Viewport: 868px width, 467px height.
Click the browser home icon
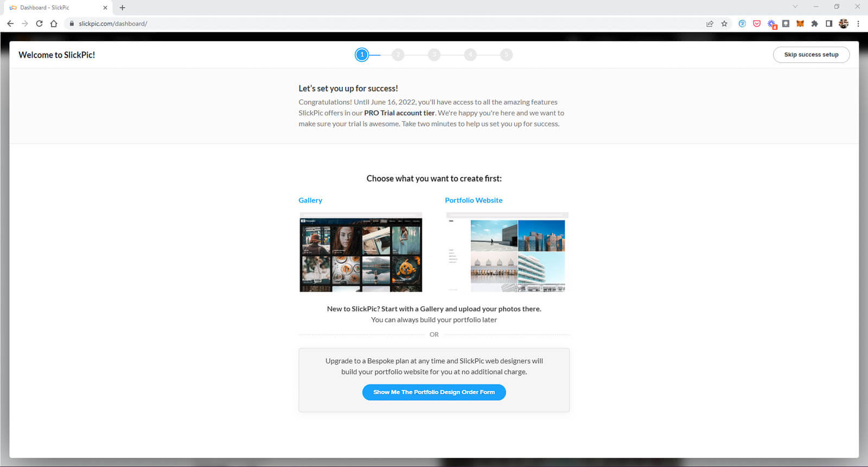(54, 24)
